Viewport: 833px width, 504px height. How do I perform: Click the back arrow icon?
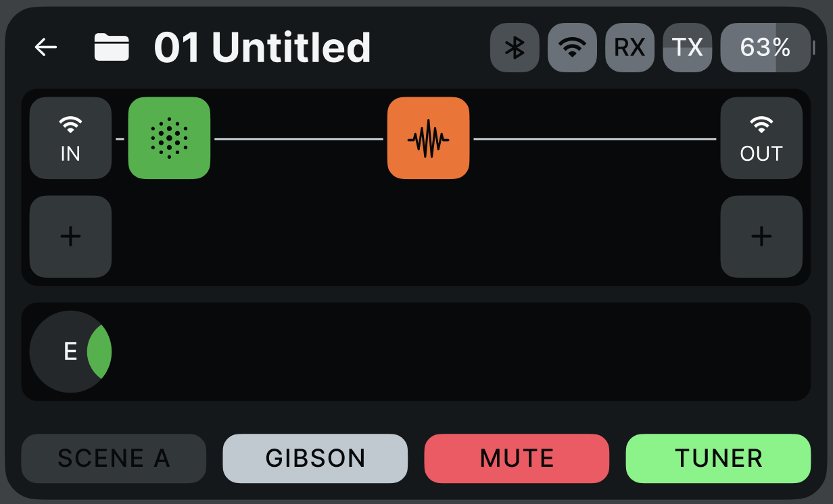coord(46,47)
